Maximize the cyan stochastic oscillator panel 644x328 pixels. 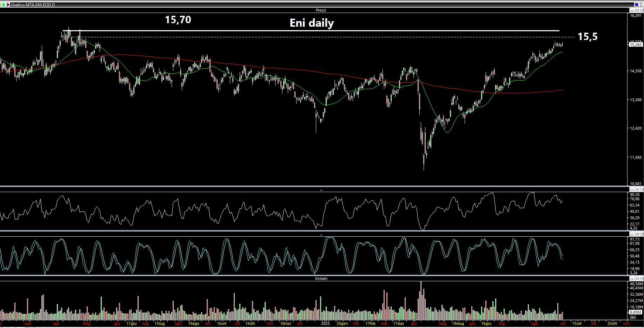(637, 234)
